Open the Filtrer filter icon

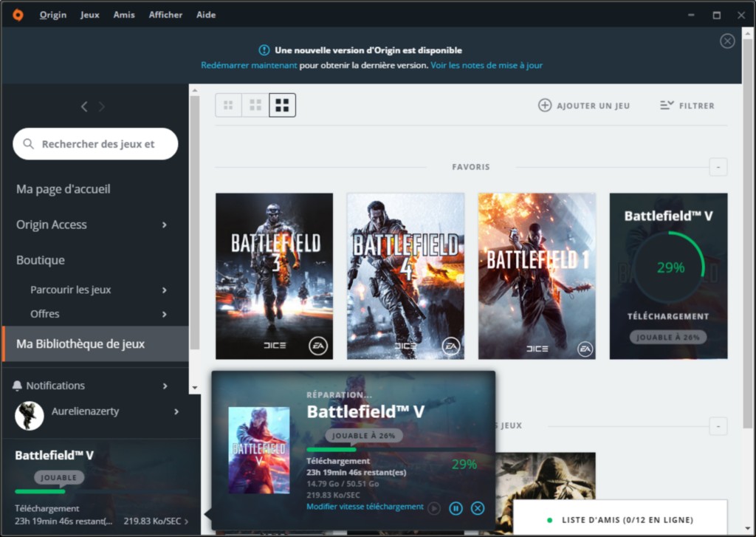[x=667, y=105]
